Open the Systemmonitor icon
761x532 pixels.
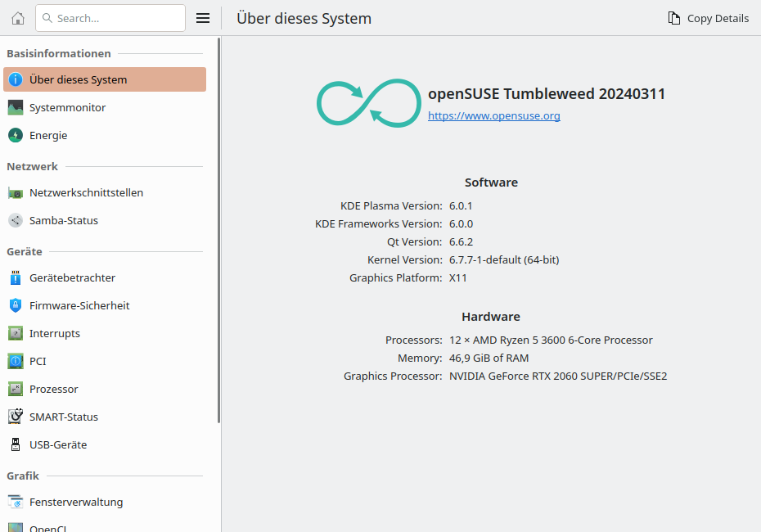[x=16, y=107]
